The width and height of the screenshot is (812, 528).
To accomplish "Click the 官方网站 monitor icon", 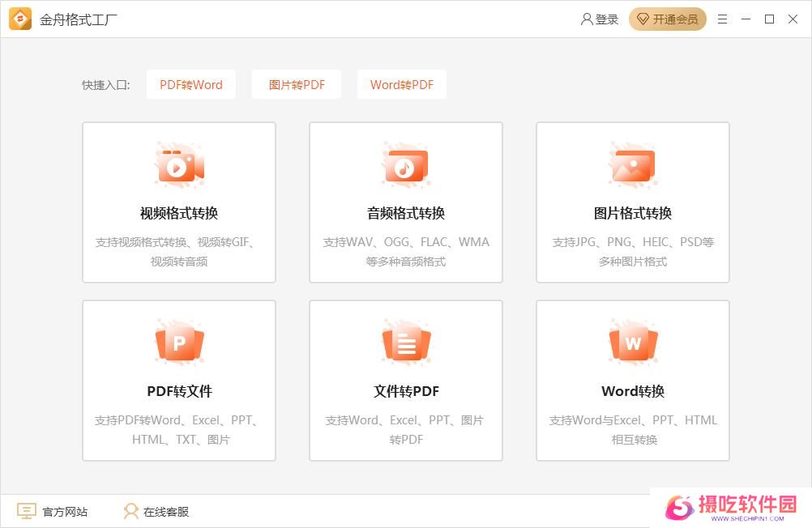I will pyautogui.click(x=27, y=512).
